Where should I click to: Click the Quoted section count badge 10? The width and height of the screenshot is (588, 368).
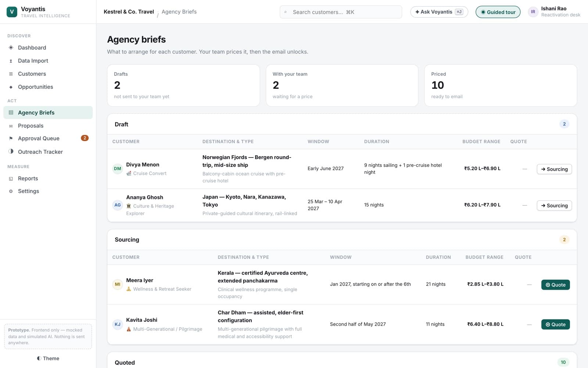pos(563,362)
